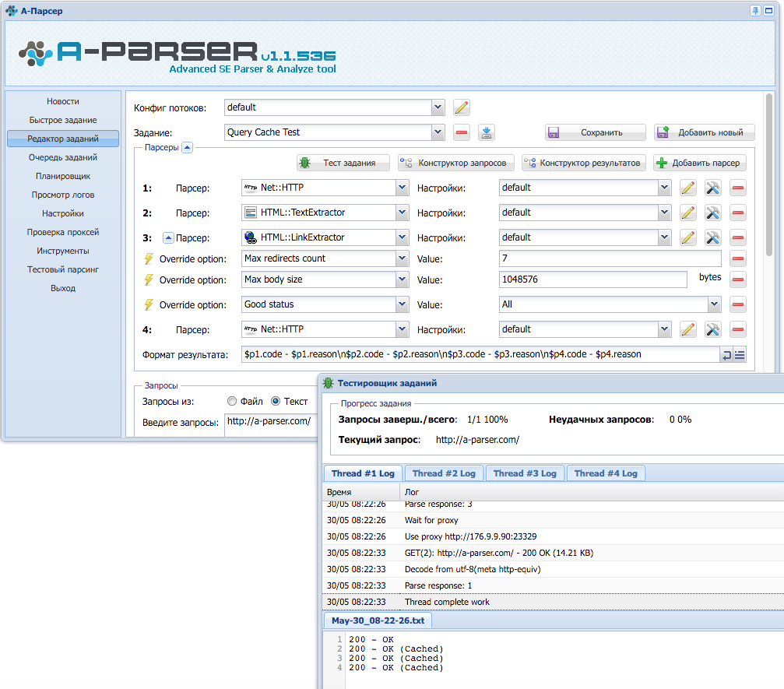The image size is (784, 689).
Task: Open override tools for parser 3
Action: (x=712, y=237)
